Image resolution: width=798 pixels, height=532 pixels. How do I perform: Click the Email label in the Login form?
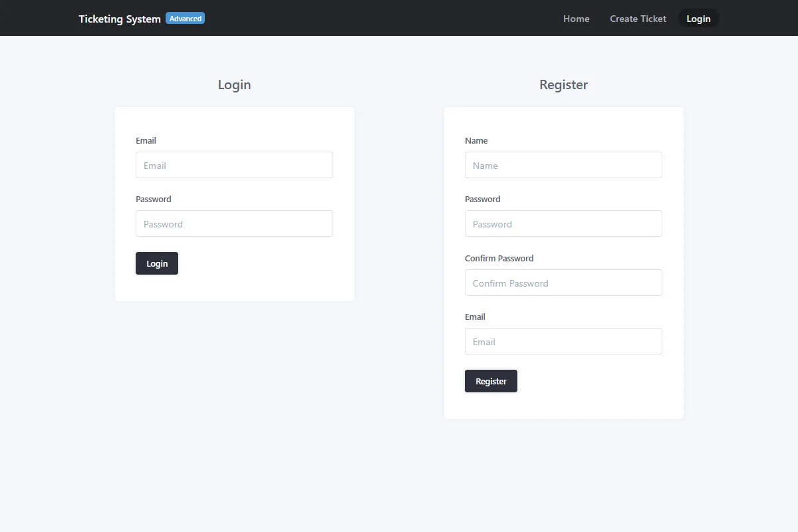click(146, 140)
